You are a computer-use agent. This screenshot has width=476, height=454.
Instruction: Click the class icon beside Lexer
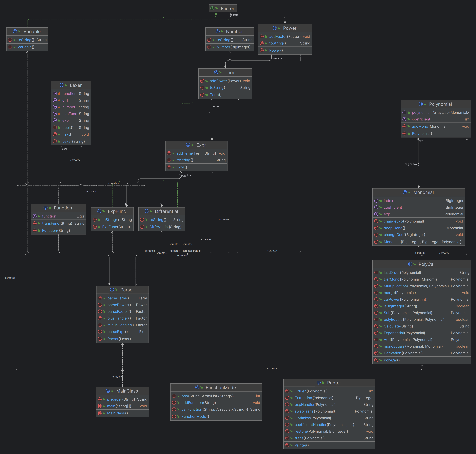pos(61,85)
